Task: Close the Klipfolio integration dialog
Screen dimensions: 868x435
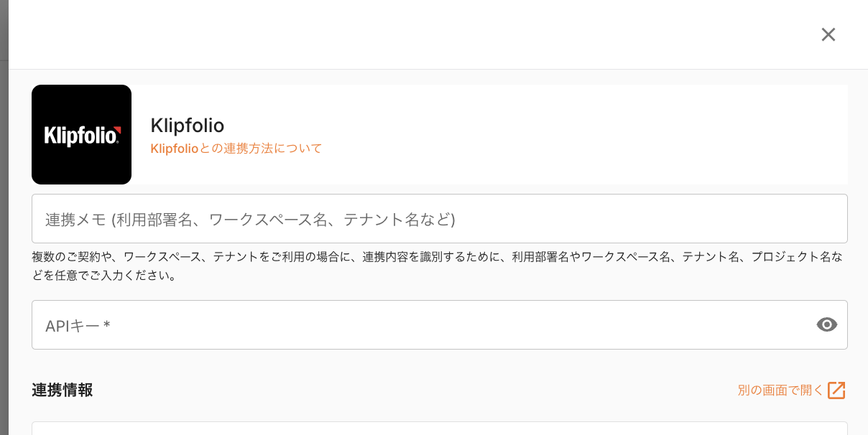Action: tap(828, 34)
